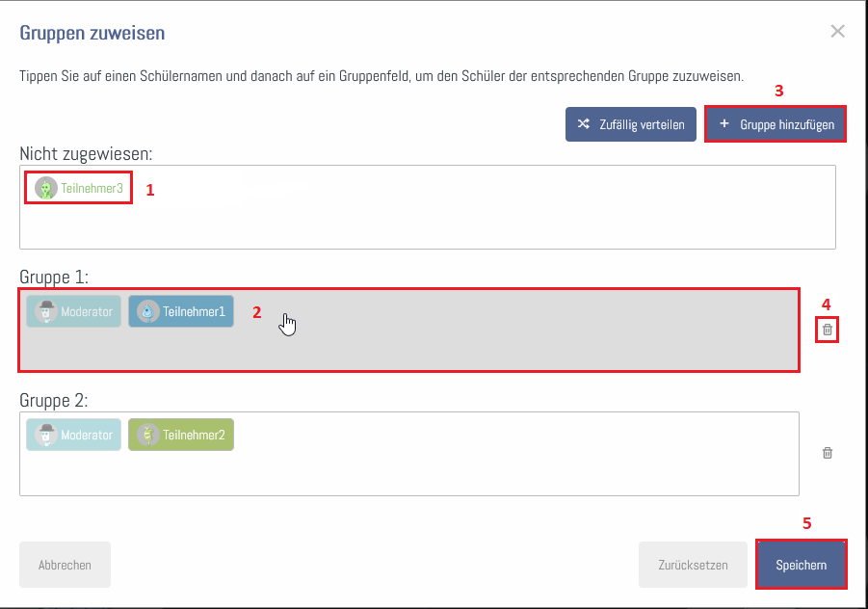Click the avatar icon of Teilnehmer1
This screenshot has height=609, width=868.
(x=147, y=311)
